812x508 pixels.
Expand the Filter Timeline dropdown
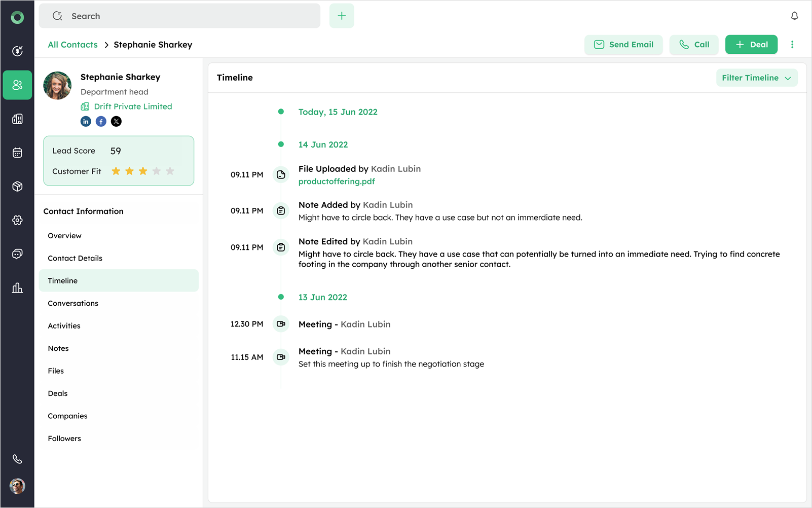coord(756,78)
